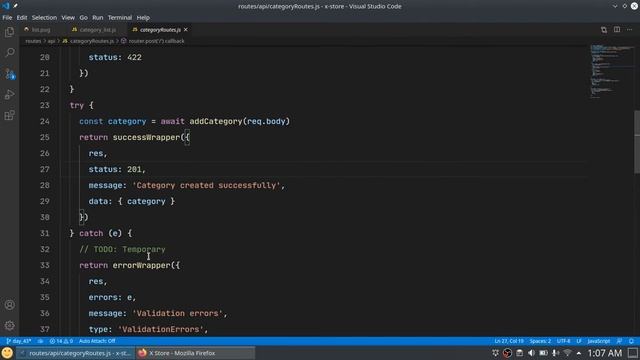Close the categoryRoutes.js tab
The image size is (640, 360).
click(186, 30)
